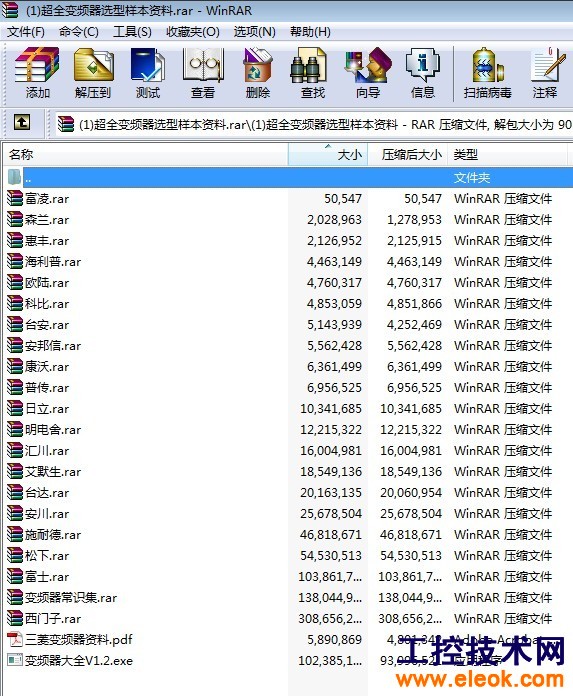Open the Commands (命令) menu
573x696 pixels.
pyautogui.click(x=79, y=32)
